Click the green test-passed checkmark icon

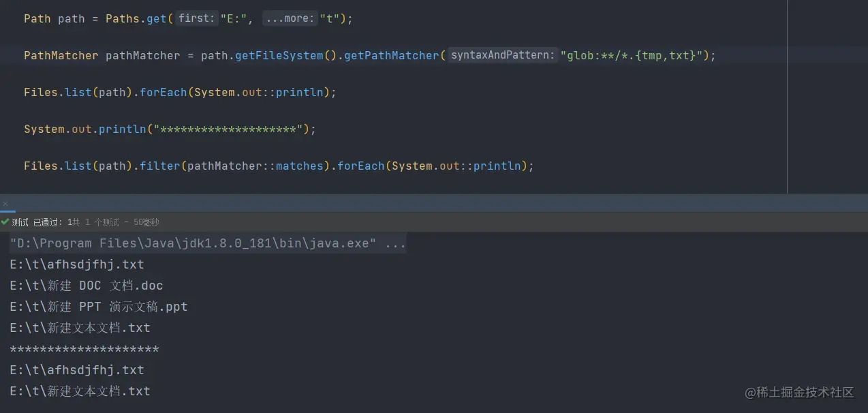[x=5, y=222]
